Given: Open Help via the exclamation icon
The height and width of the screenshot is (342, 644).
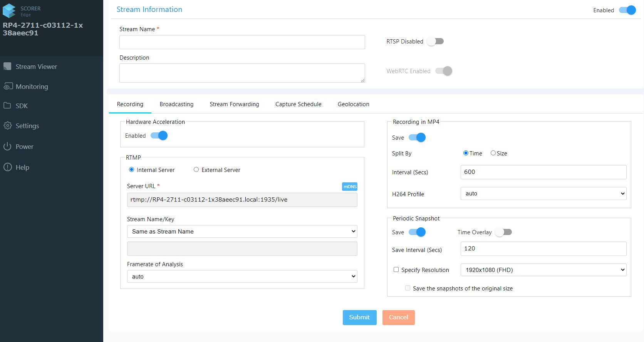Looking at the screenshot, I should 7,167.
